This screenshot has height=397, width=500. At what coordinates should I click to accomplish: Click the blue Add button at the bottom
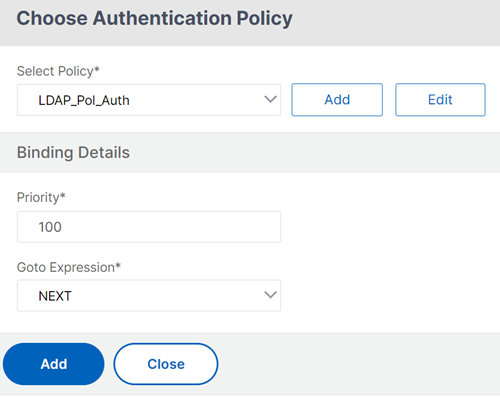pos(54,364)
